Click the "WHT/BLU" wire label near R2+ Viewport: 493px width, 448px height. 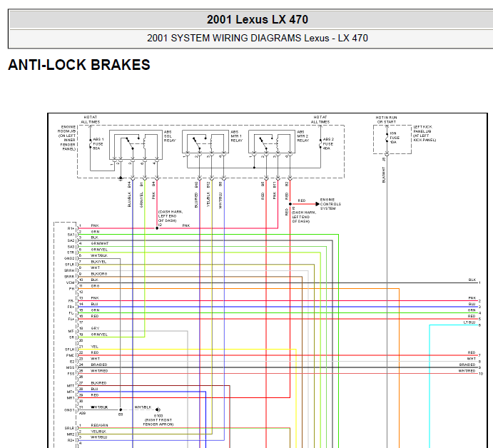tap(98, 437)
